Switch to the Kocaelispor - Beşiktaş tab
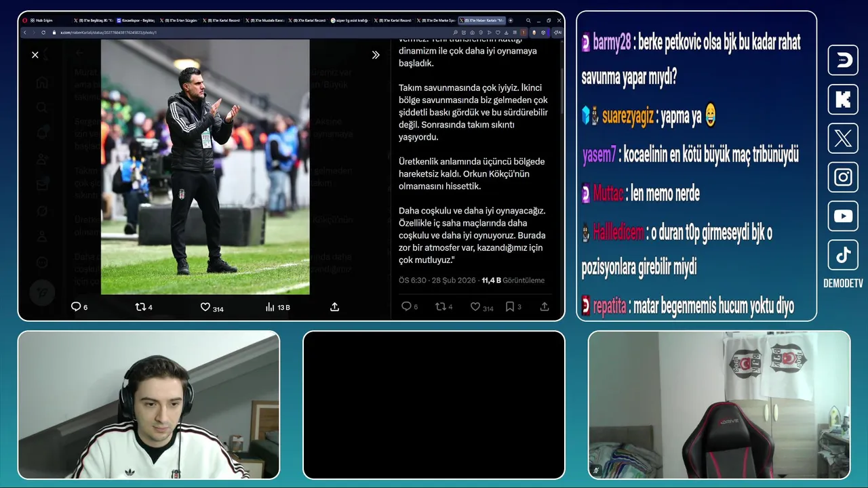This screenshot has width=868, height=488. pyautogui.click(x=135, y=20)
